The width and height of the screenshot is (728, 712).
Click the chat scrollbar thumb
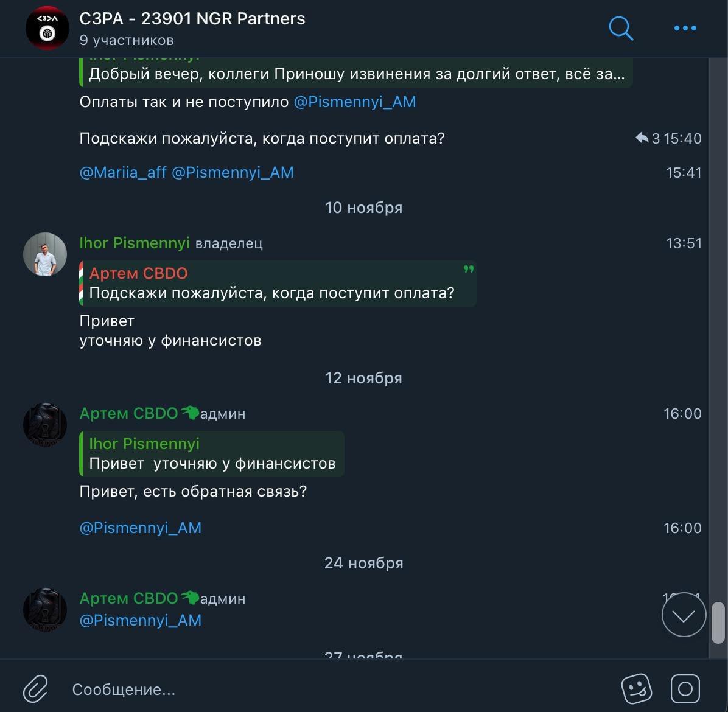point(718,623)
